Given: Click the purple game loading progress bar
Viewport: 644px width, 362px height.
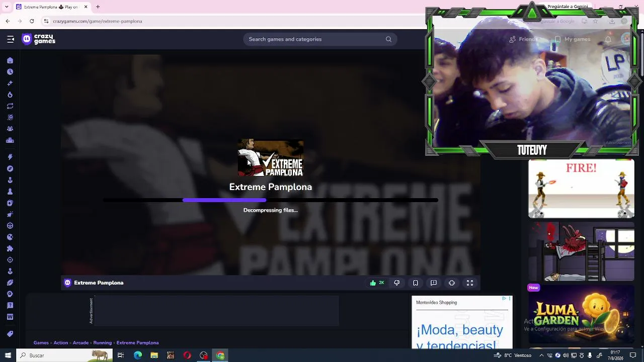Looking at the screenshot, I should [x=224, y=200].
